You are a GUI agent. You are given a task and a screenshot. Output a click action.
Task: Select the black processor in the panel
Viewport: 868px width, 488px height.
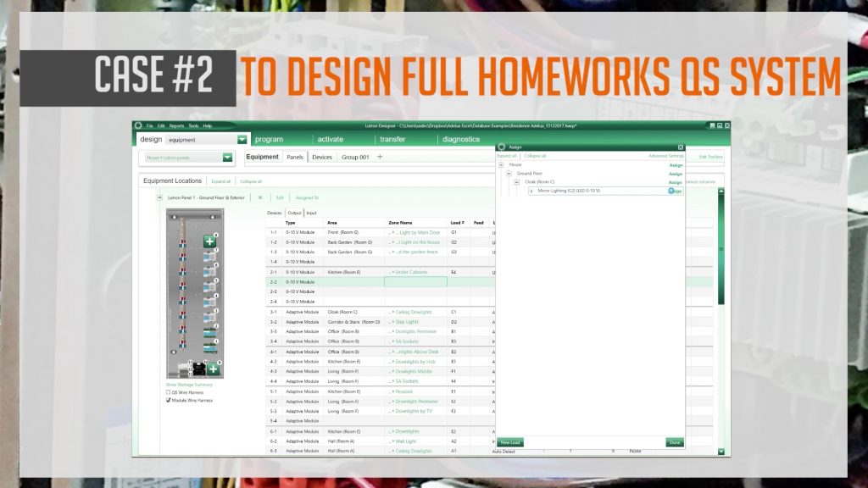coord(198,369)
